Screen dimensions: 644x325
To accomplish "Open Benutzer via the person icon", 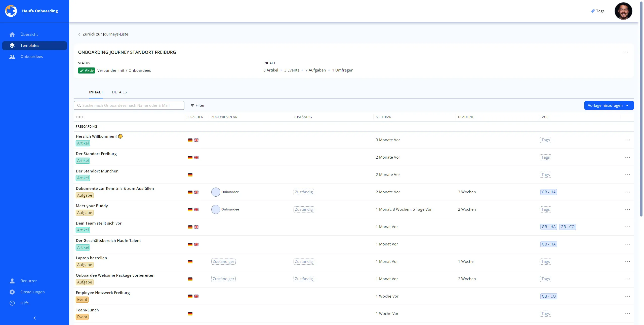I will click(12, 281).
